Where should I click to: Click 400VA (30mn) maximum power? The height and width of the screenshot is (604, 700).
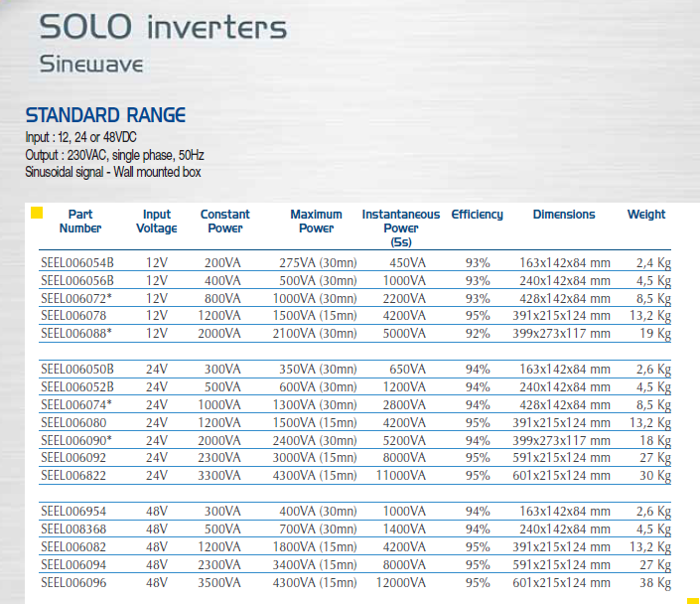click(x=319, y=511)
